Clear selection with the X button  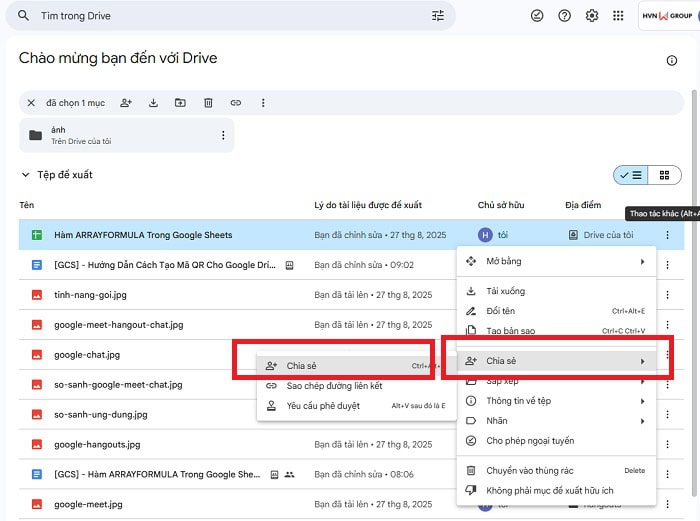pyautogui.click(x=31, y=103)
